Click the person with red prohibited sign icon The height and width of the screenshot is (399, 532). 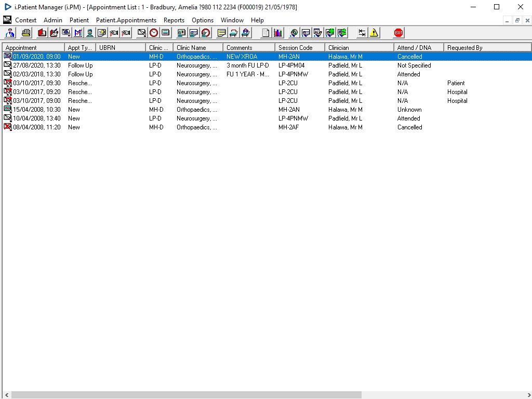tap(206, 33)
